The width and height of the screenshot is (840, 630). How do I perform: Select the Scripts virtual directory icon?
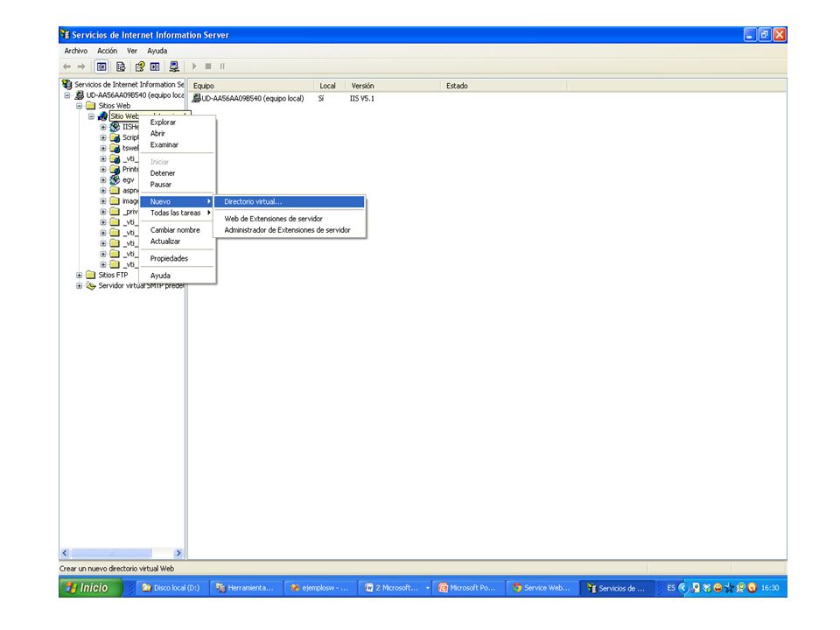tap(115, 137)
